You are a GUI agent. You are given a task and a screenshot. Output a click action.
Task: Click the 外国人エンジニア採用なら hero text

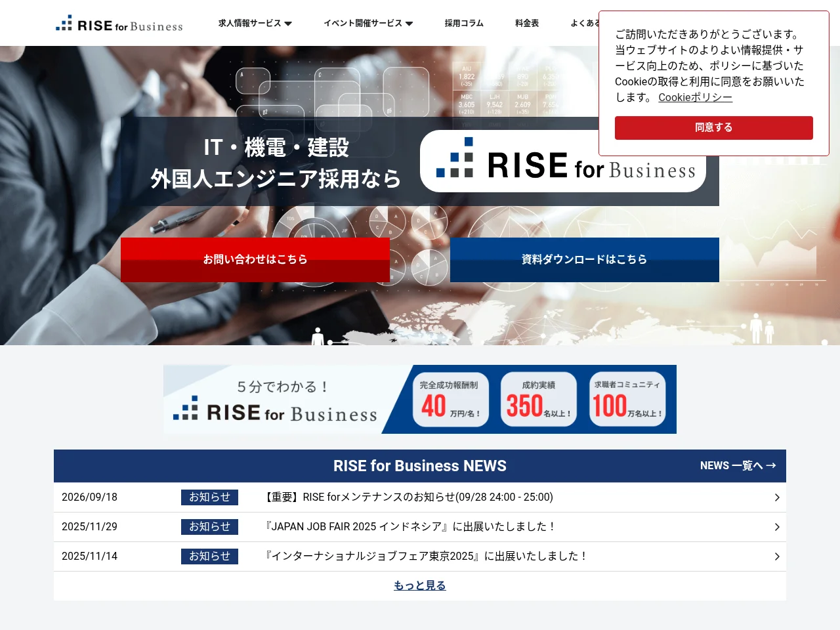click(276, 178)
